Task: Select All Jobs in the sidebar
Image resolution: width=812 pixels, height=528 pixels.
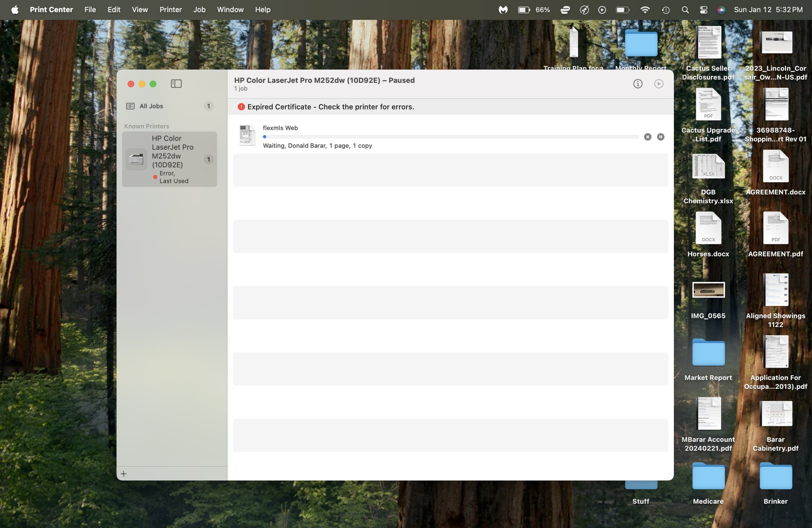Action: (x=151, y=106)
